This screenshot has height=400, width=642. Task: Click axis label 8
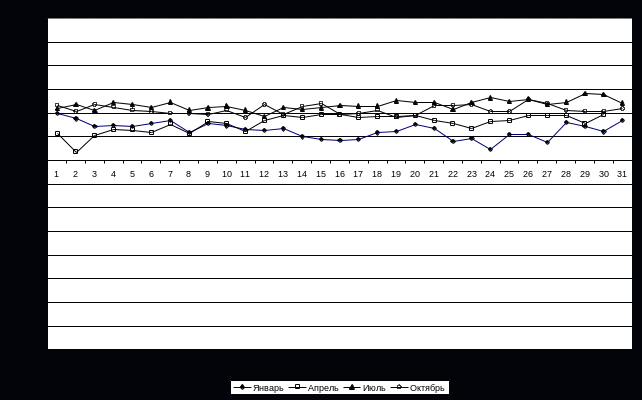click(x=188, y=174)
